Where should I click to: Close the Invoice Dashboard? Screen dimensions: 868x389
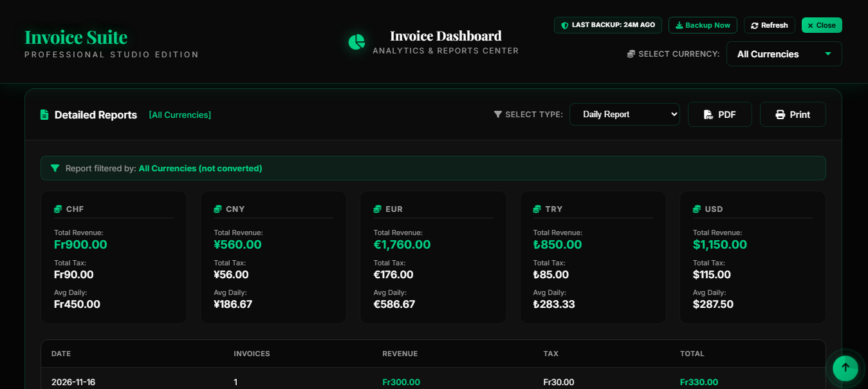[x=822, y=25]
